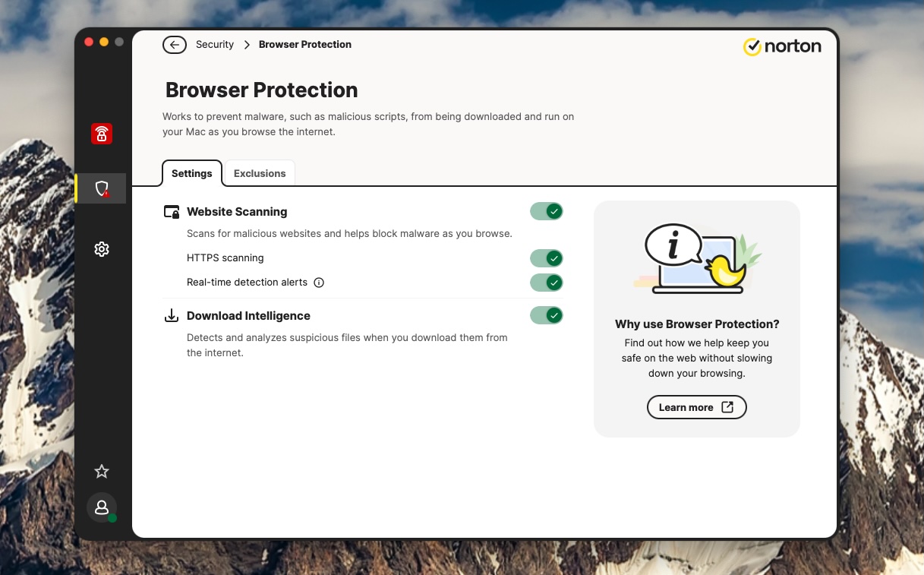The width and height of the screenshot is (924, 575).
Task: Disable Download Intelligence
Action: [547, 314]
